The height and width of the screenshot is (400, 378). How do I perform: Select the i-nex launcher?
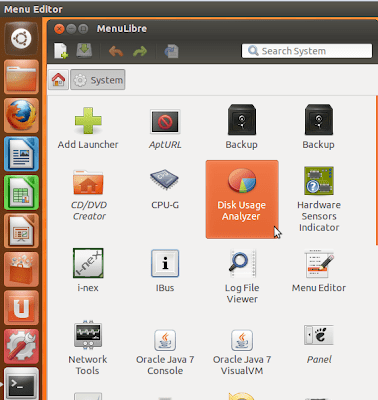pyautogui.click(x=88, y=263)
